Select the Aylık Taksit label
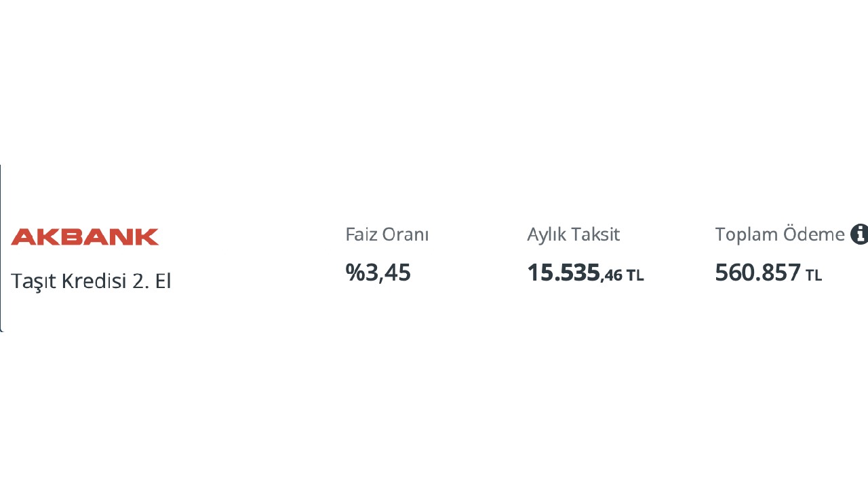The width and height of the screenshot is (868, 488). tap(573, 235)
